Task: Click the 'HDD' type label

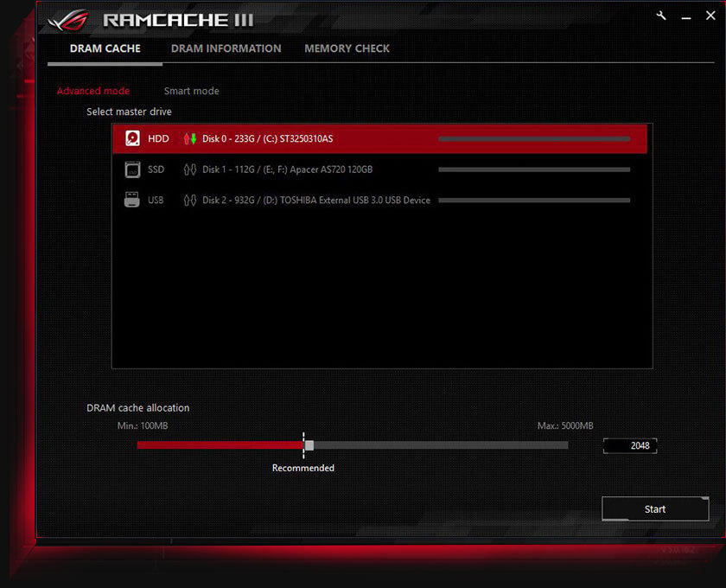Action: coord(158,138)
